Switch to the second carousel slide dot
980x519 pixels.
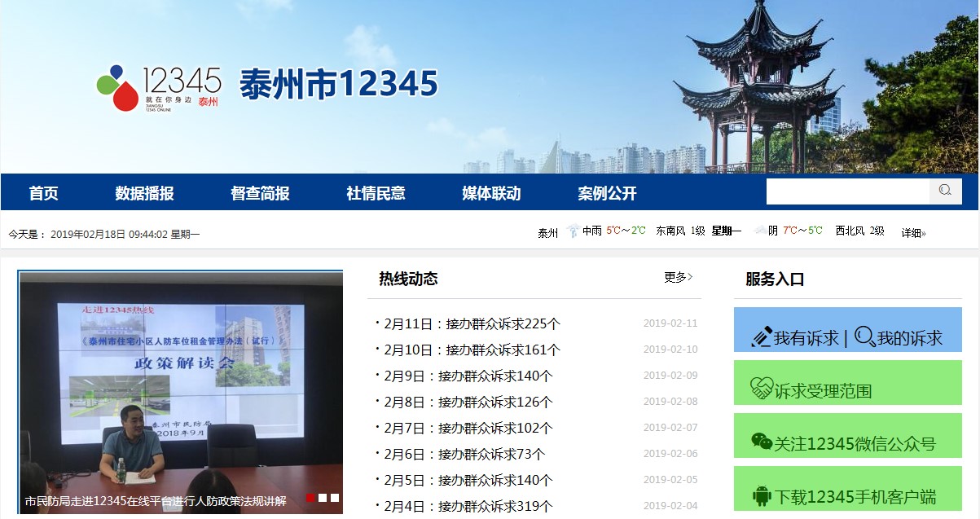[323, 498]
